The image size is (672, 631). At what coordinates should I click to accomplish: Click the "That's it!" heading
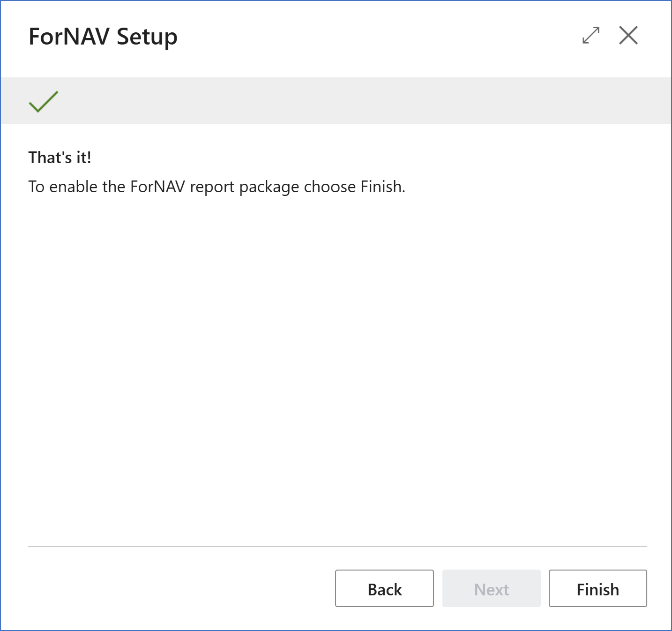[60, 158]
